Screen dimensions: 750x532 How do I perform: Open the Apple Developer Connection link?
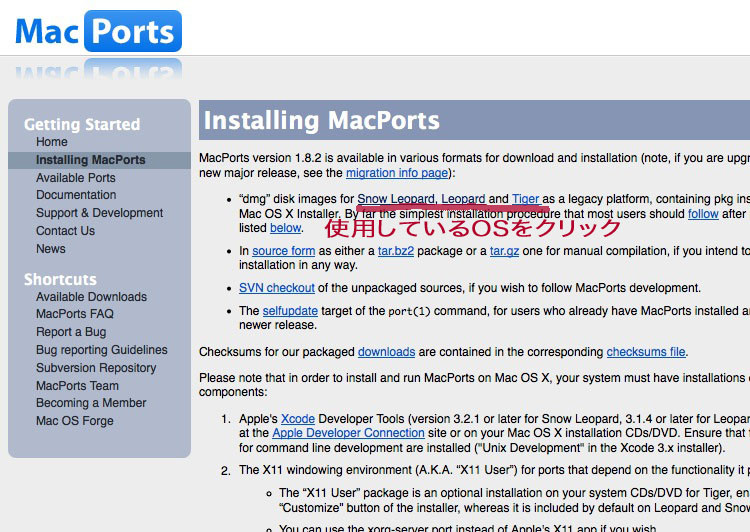pos(348,433)
